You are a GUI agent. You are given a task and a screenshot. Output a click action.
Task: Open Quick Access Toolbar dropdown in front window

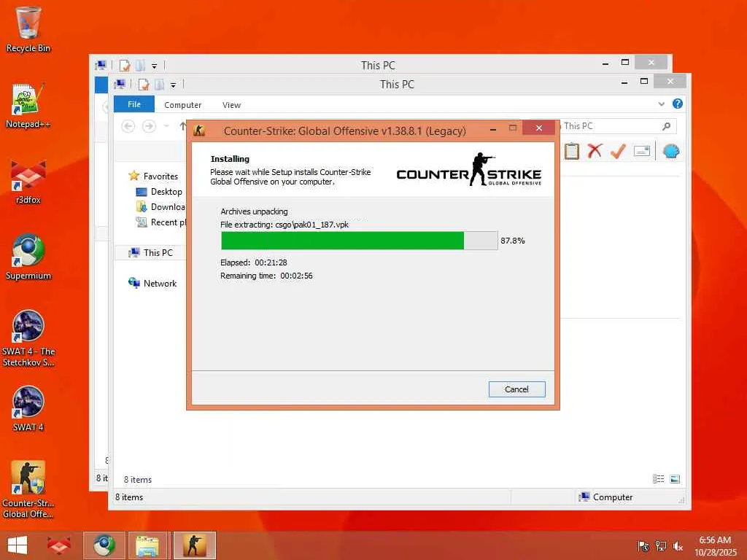[174, 85]
